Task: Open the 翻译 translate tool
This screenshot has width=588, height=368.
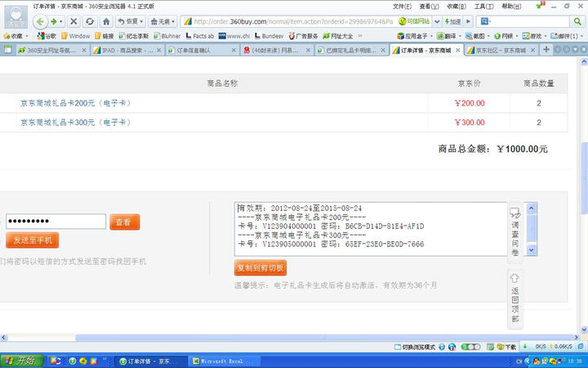Action: (449, 36)
